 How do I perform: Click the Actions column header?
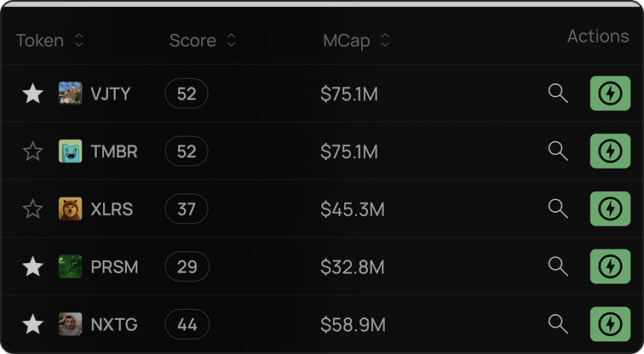point(598,37)
